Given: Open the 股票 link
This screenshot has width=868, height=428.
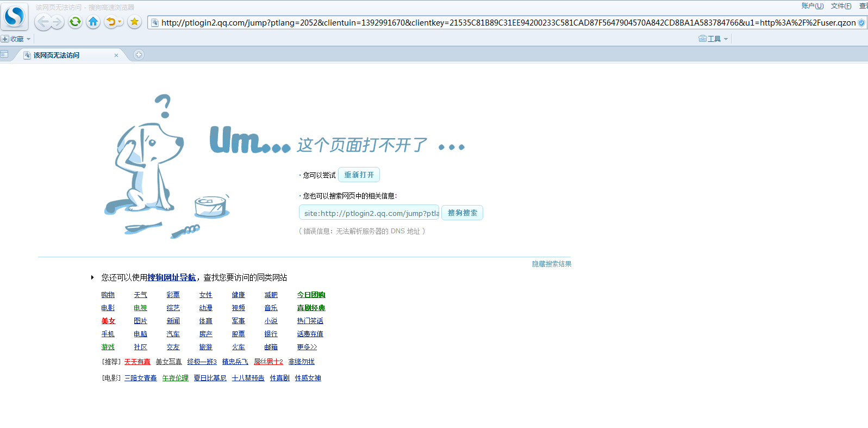Looking at the screenshot, I should [x=238, y=334].
